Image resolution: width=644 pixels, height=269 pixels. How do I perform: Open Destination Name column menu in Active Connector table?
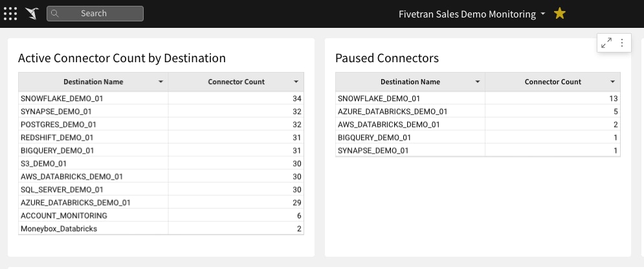(161, 82)
